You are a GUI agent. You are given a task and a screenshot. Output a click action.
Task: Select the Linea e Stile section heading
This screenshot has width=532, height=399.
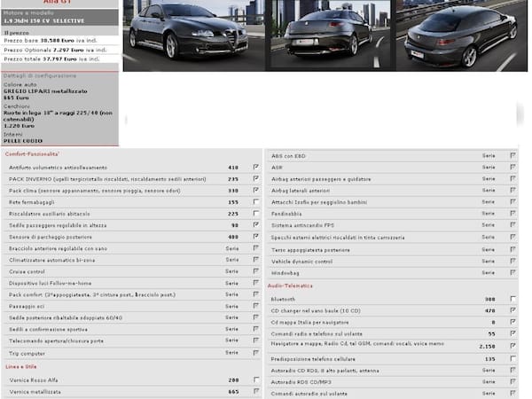20,366
